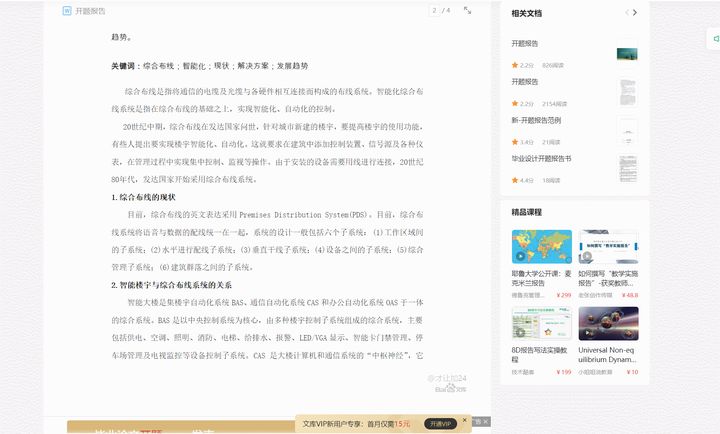Close the 文库VIP新用户专享 promotion popup

[465, 420]
